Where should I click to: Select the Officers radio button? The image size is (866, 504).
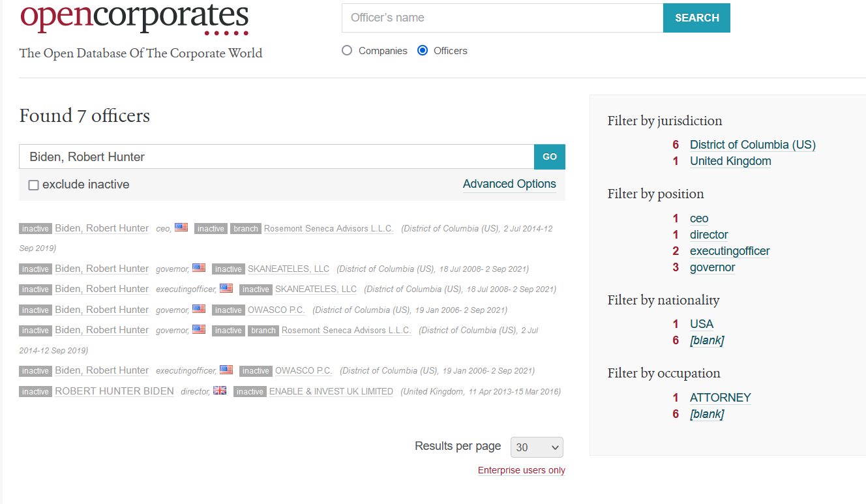[x=423, y=51]
